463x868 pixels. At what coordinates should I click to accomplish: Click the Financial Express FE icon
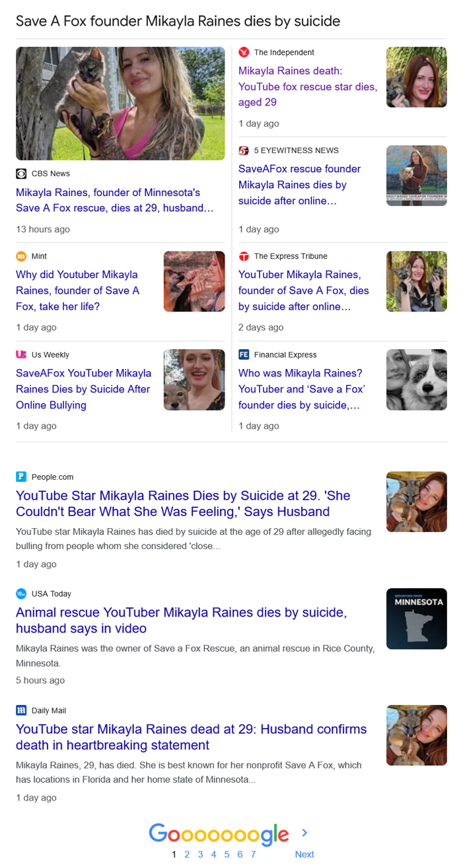point(244,354)
